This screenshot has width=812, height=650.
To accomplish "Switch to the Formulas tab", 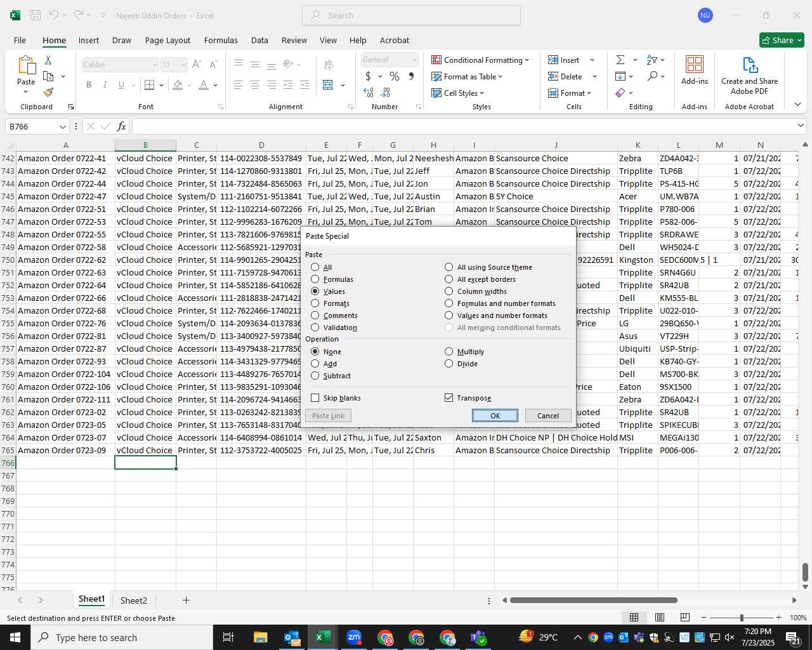I will tap(221, 40).
